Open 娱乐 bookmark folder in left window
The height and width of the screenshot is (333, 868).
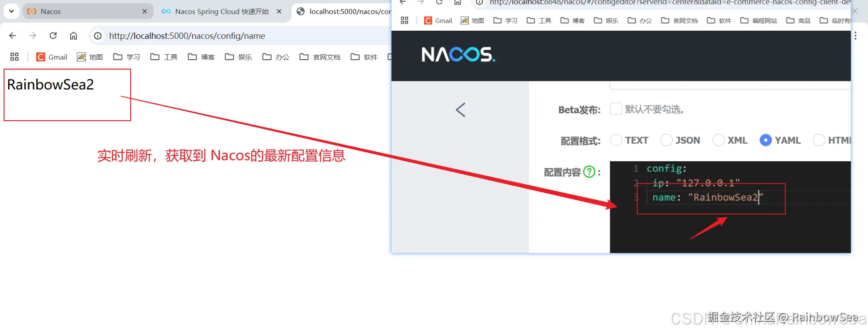(x=238, y=57)
